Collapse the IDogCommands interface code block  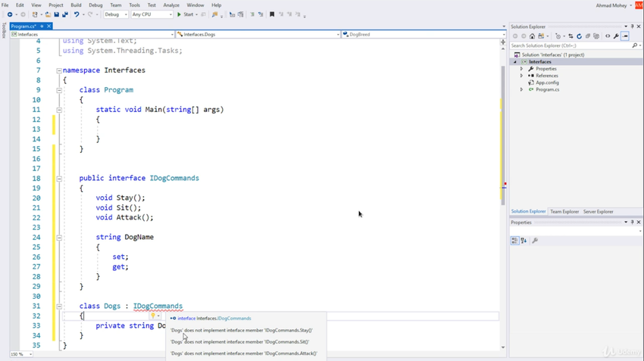tap(59, 179)
